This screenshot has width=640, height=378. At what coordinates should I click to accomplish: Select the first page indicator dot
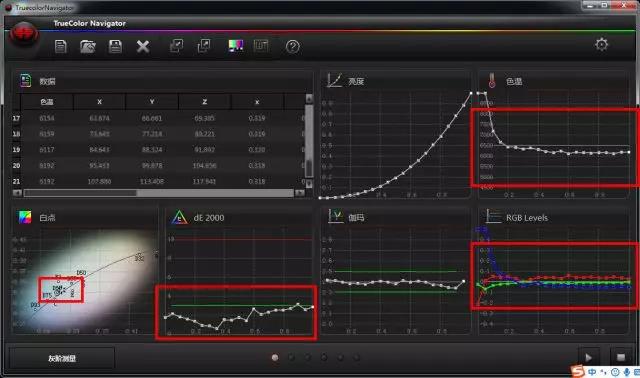tap(275, 358)
